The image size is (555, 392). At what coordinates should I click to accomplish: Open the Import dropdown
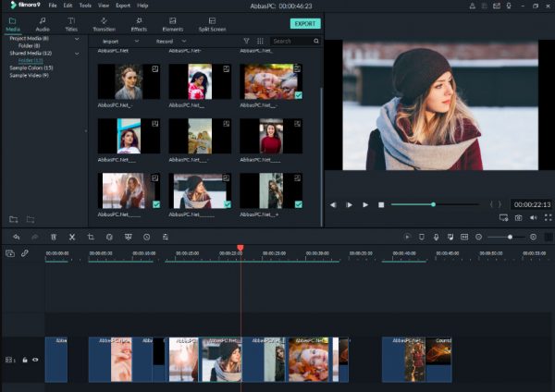(120, 42)
